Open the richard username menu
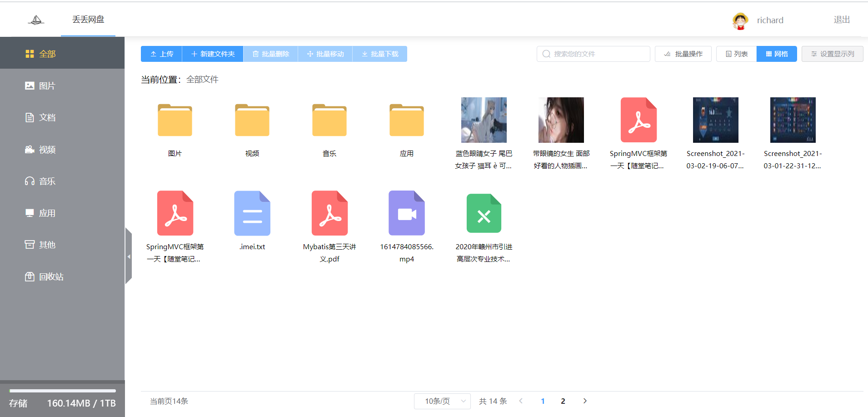The image size is (868, 417). tap(770, 20)
